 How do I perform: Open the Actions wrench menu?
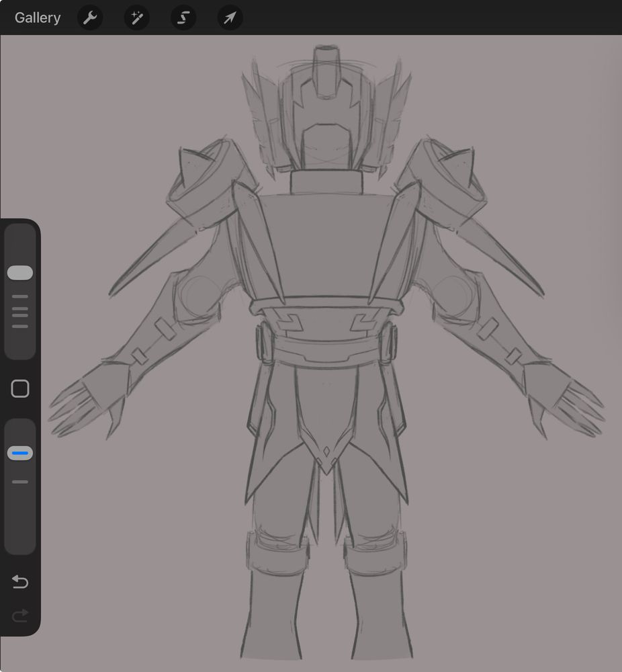coord(90,17)
